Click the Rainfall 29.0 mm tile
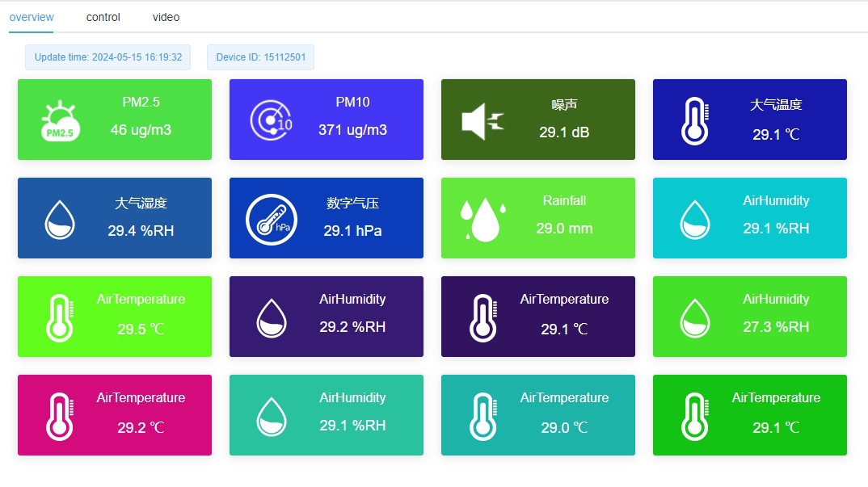868x487 pixels. pyautogui.click(x=537, y=217)
